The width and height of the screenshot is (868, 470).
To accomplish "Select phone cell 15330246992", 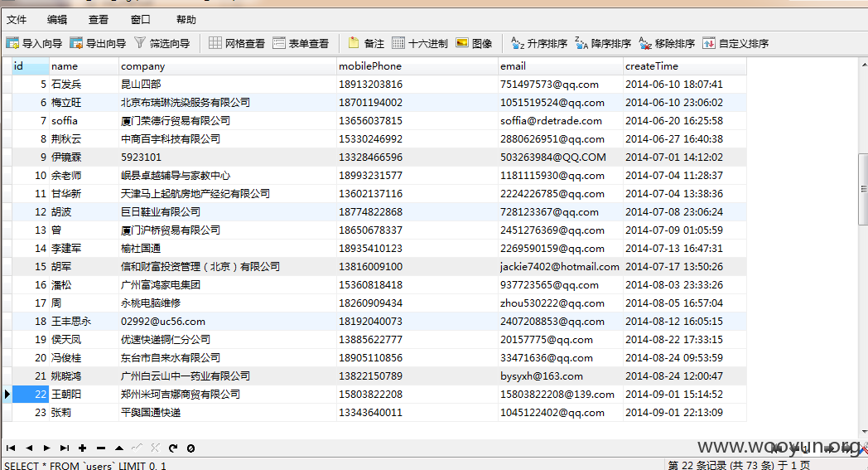I will 417,139.
